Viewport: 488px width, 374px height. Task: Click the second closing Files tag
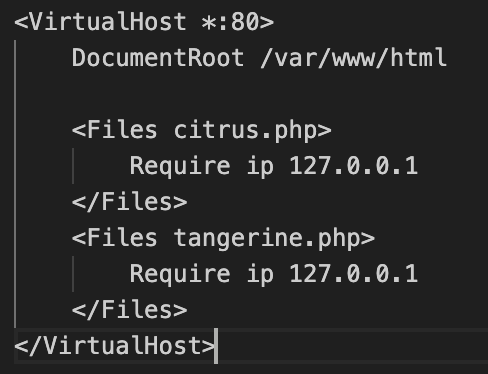(130, 310)
